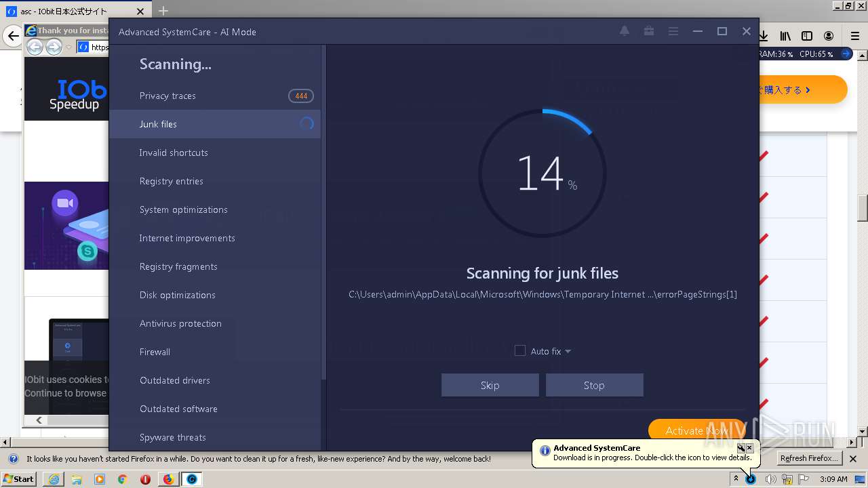Select Junk files scan item
The image size is (868, 488).
pyautogui.click(x=215, y=124)
